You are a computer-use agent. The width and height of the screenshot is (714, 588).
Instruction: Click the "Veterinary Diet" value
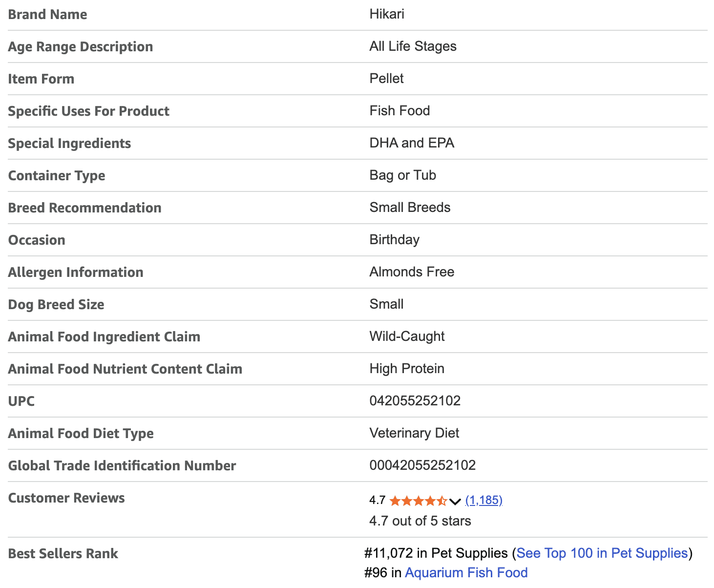pyautogui.click(x=414, y=433)
